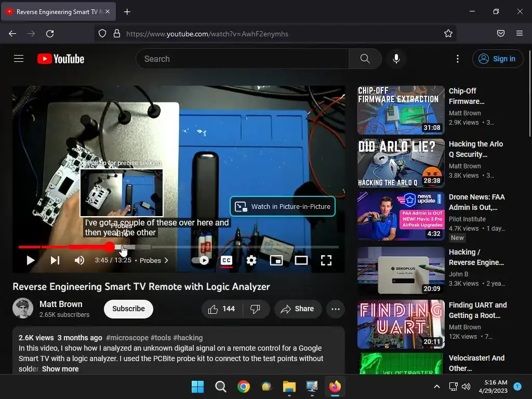
Task: Open the Windows Start menu
Action: 197,387
